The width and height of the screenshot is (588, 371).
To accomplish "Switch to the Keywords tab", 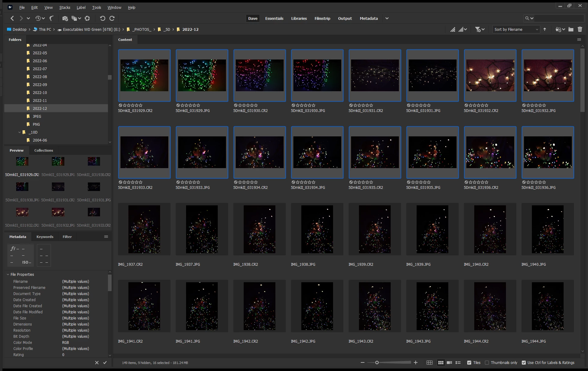I will pyautogui.click(x=45, y=236).
